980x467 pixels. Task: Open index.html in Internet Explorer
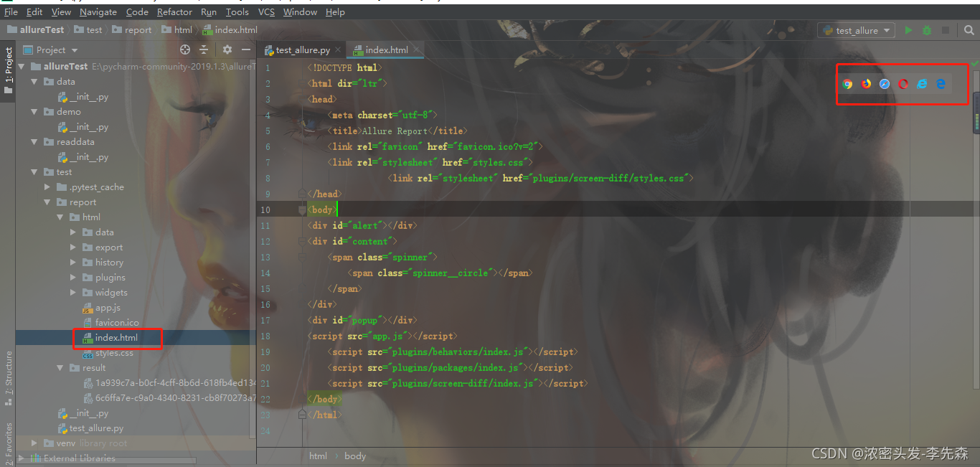(x=922, y=84)
